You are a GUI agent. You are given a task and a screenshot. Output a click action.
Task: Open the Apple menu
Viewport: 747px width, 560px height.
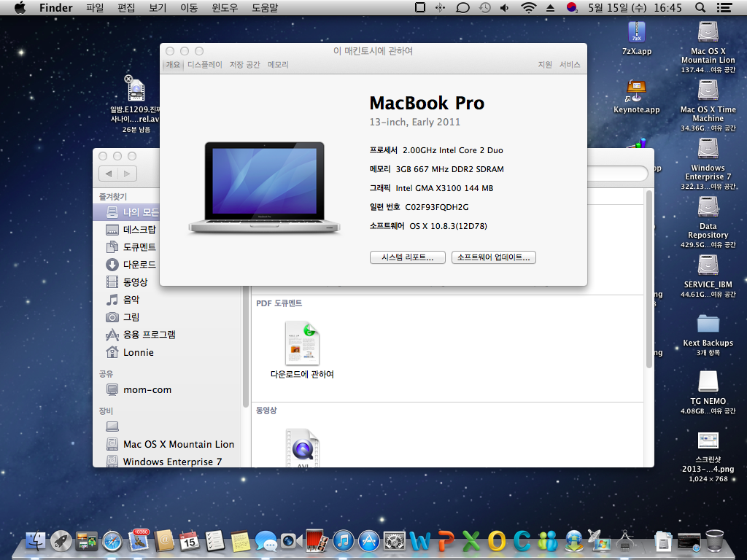point(20,7)
